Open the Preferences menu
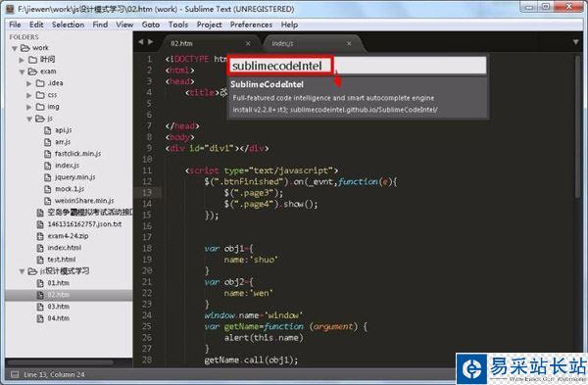The width and height of the screenshot is (588, 385). pyautogui.click(x=251, y=24)
